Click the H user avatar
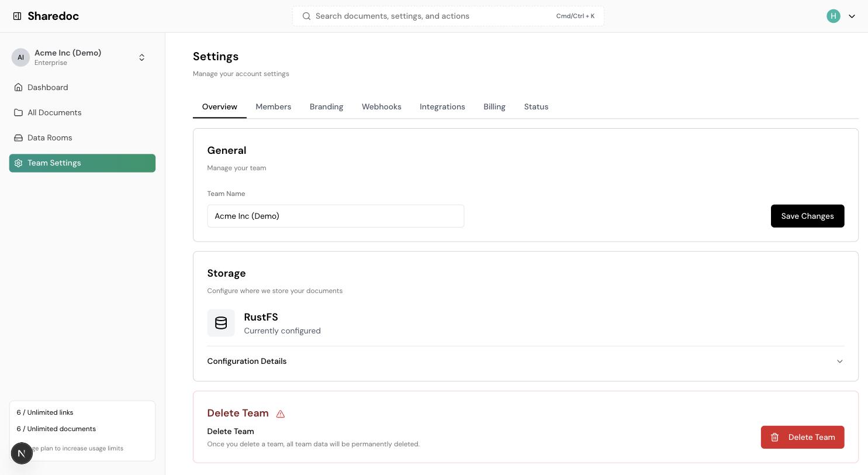Image resolution: width=868 pixels, height=475 pixels. coord(834,16)
